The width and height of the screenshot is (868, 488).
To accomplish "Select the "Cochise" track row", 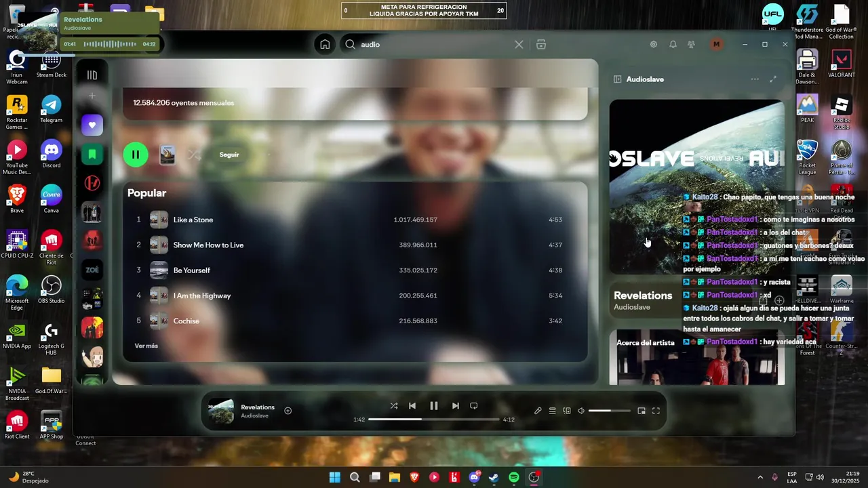I will pyautogui.click(x=355, y=321).
